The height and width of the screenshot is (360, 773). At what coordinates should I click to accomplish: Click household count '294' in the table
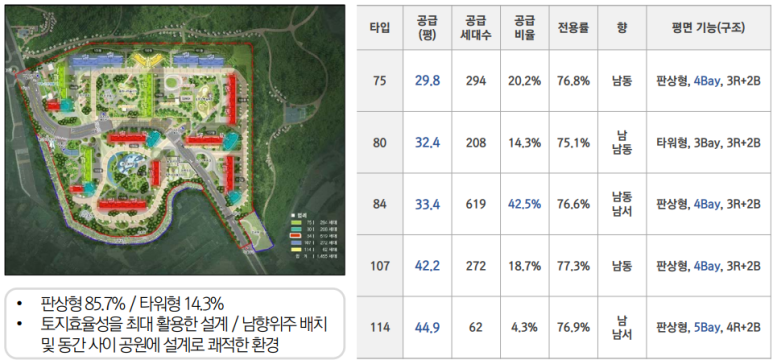(x=476, y=81)
